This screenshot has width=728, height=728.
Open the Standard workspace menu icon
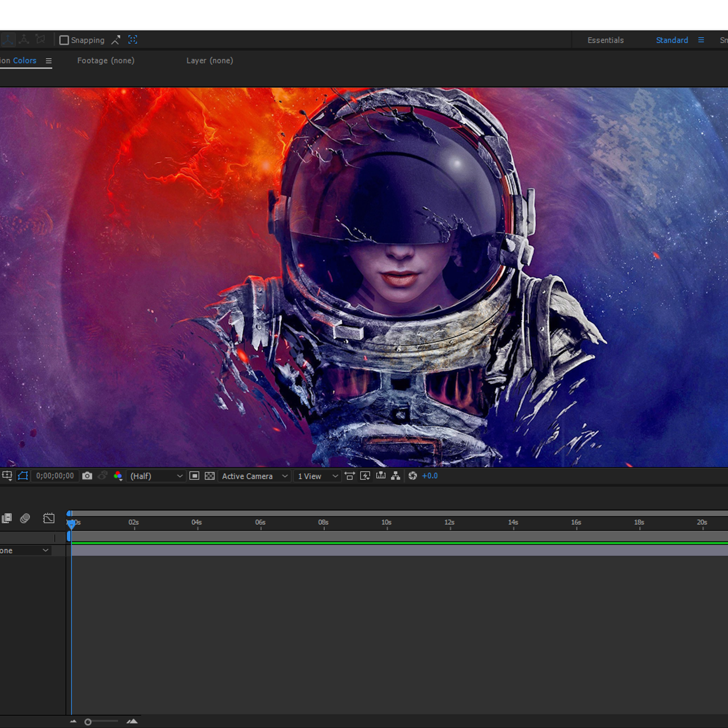[701, 40]
